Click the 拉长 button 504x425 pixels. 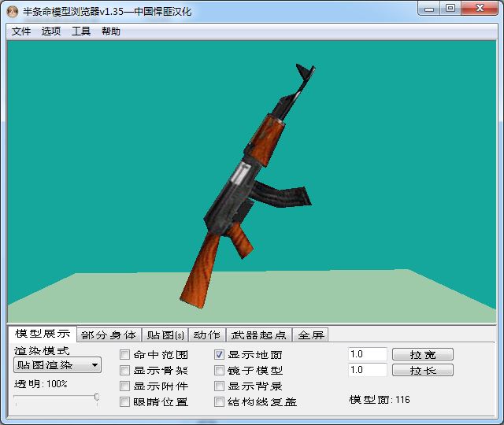[423, 370]
